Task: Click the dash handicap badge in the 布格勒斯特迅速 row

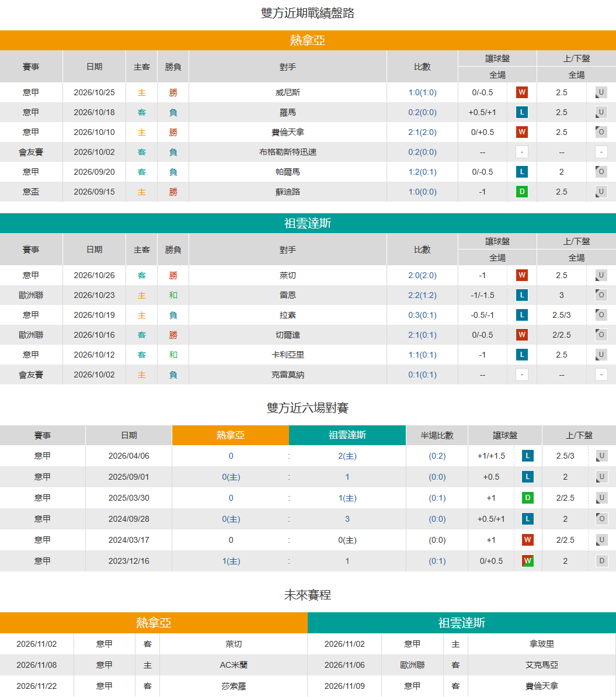Action: coord(522,152)
